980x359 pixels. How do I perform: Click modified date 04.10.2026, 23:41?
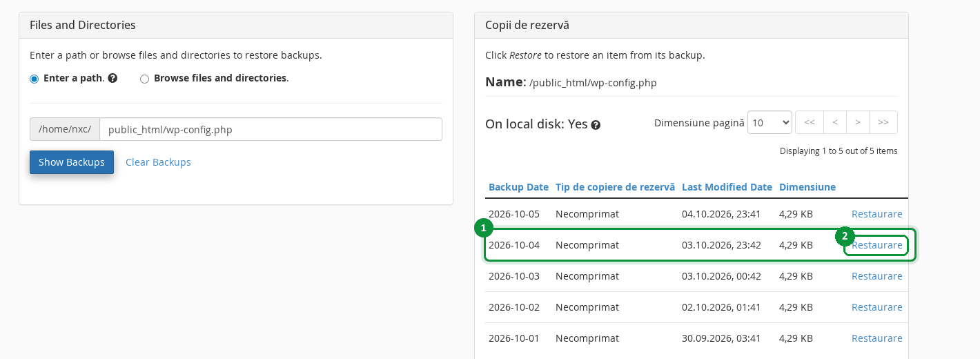721,214
